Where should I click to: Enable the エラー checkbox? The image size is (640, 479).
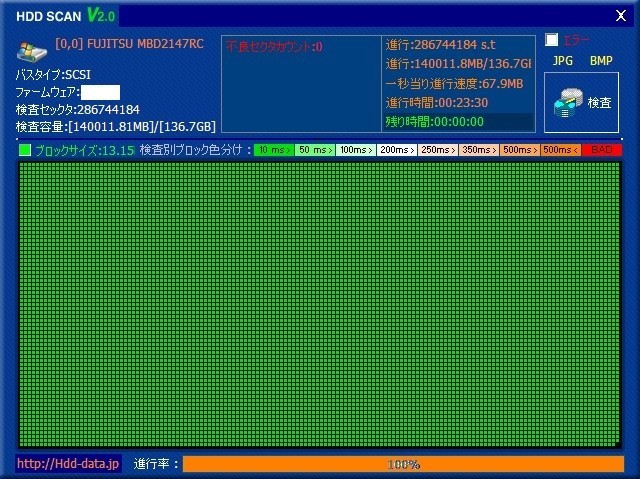(x=551, y=40)
